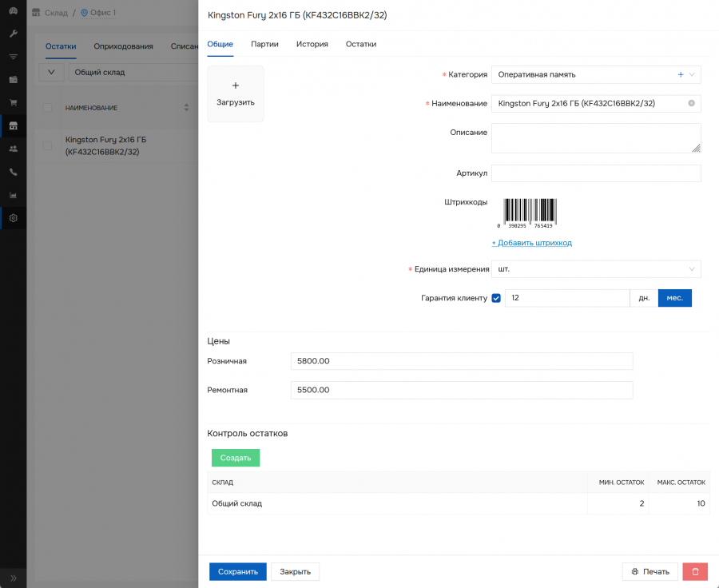Select the мес. warranty unit
This screenshot has height=588, width=719.
(675, 298)
